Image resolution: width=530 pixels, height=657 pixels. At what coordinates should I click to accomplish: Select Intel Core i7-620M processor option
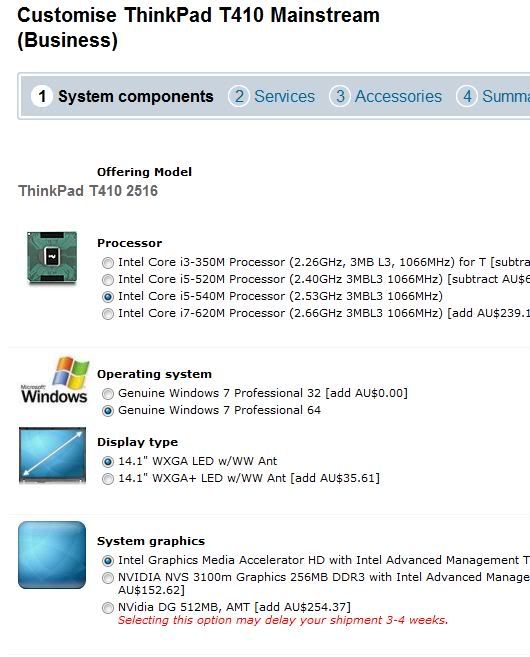[x=108, y=314]
